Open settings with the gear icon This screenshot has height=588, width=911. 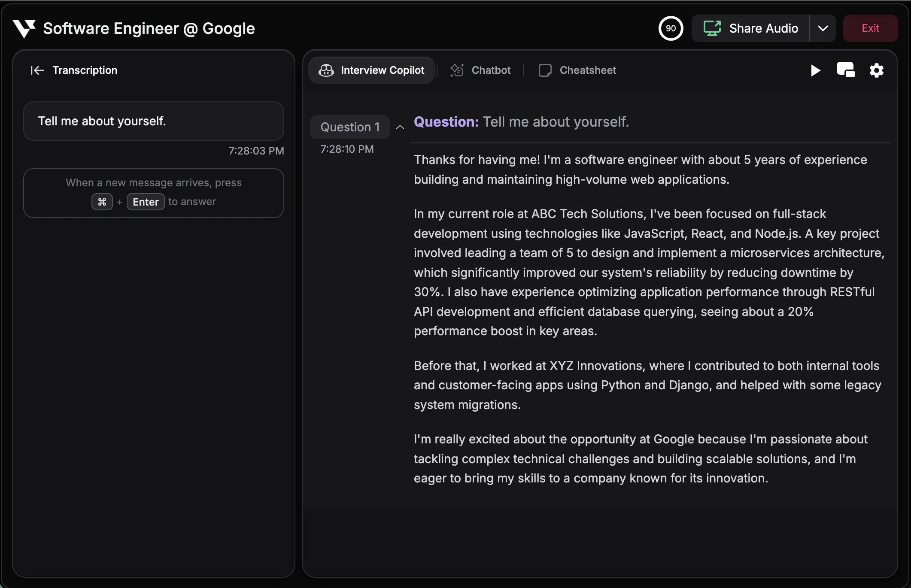coord(876,70)
